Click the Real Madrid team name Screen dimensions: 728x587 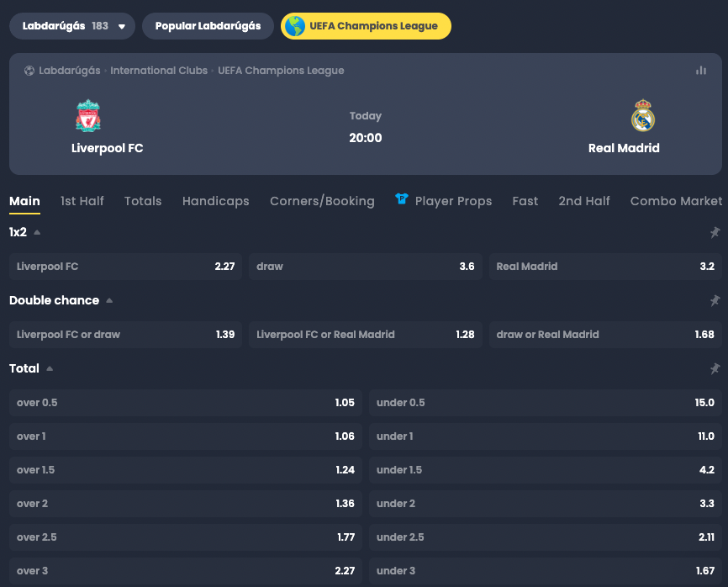624,148
